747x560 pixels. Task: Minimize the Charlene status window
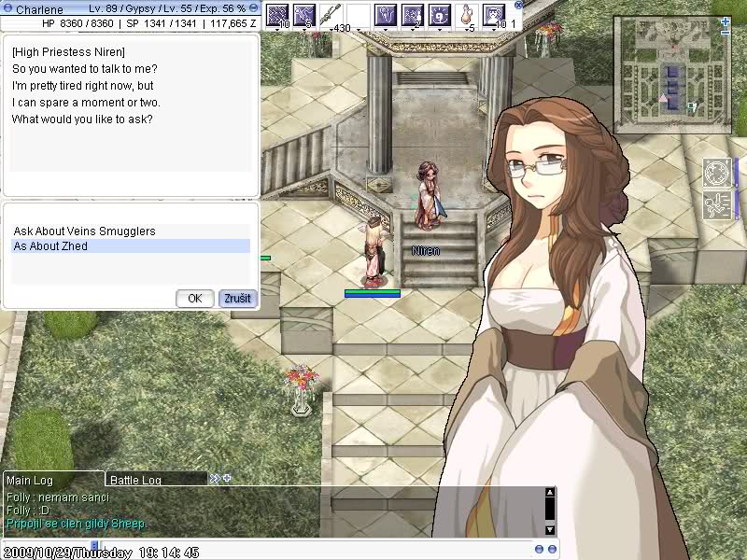click(x=253, y=7)
